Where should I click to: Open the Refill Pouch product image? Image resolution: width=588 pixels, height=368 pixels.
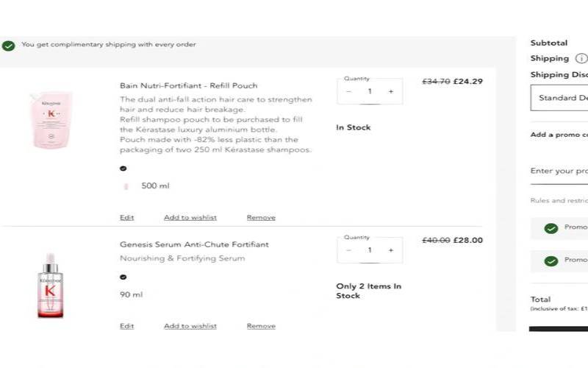[x=50, y=121]
